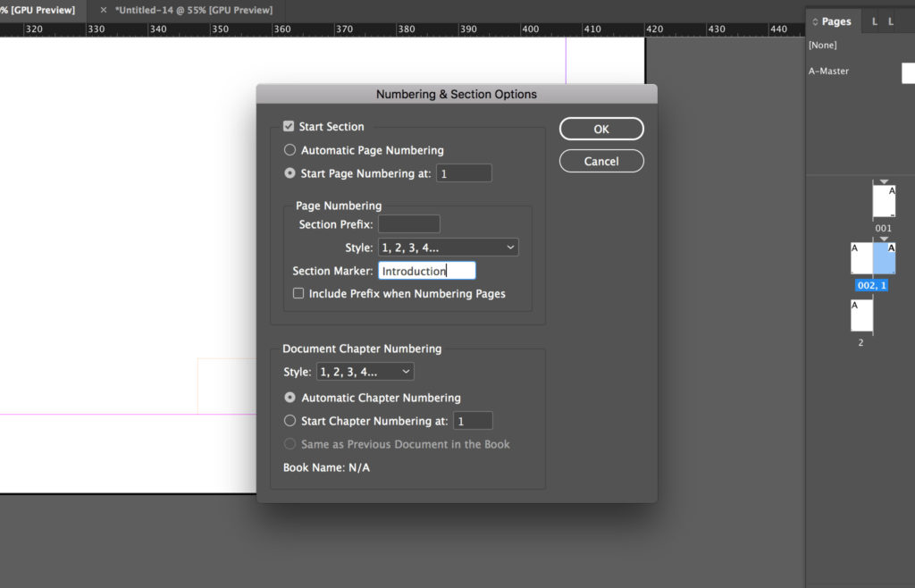Screen dimensions: 915x588
Task: Confirm the dialog with OK
Action: pyautogui.click(x=600, y=128)
